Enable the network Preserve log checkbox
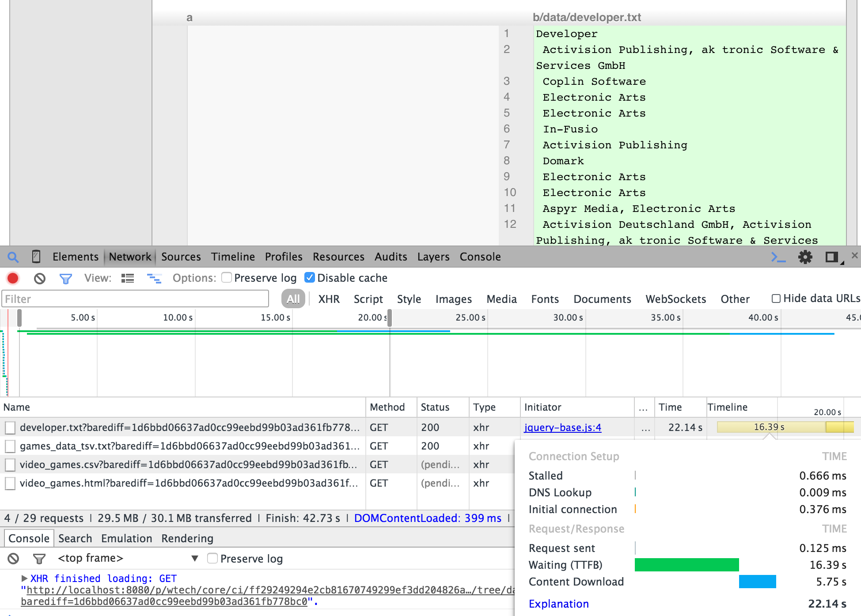 [x=227, y=278]
